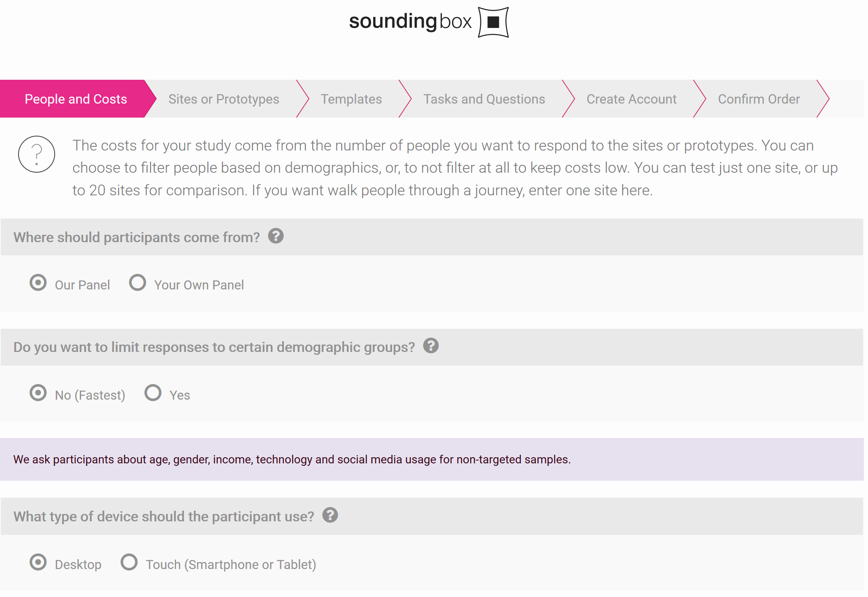Jump to the Create Account step
Image resolution: width=868 pixels, height=597 pixels.
(631, 99)
